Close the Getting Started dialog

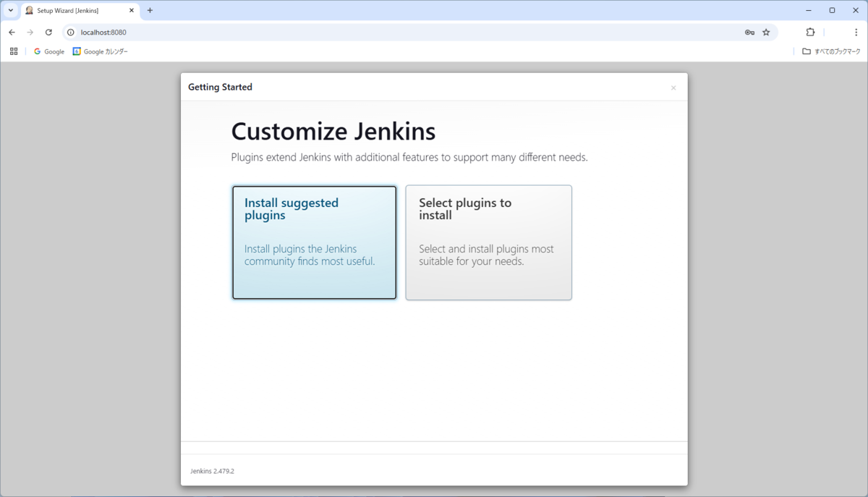click(x=673, y=88)
